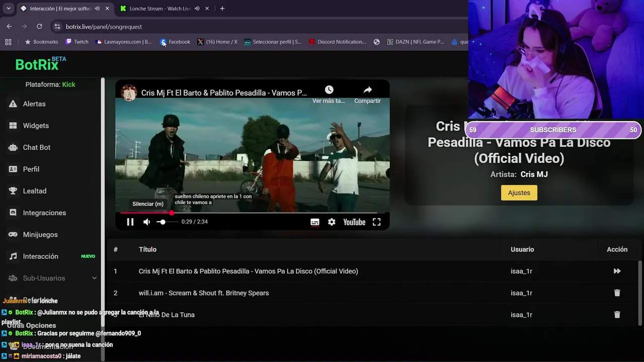Screen dimensions: 644x362
Task: Open the tab search dropdown arrow
Action: click(9, 9)
